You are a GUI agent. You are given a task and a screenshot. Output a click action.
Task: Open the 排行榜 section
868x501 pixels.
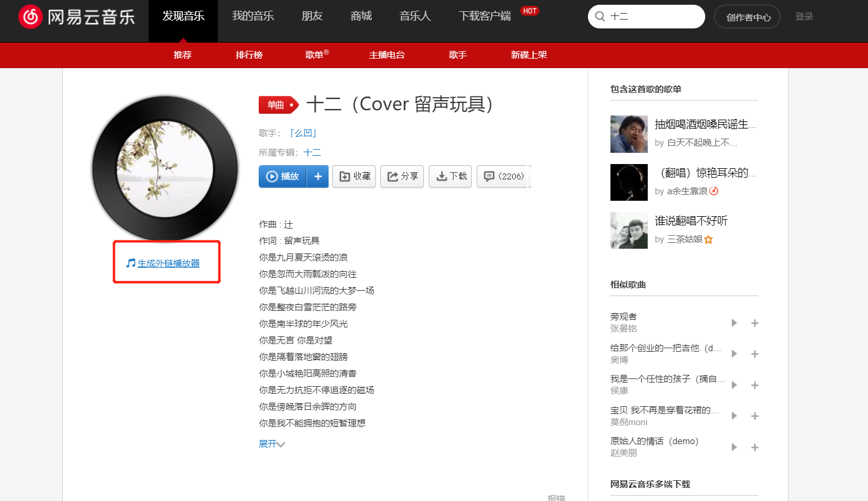pos(249,54)
